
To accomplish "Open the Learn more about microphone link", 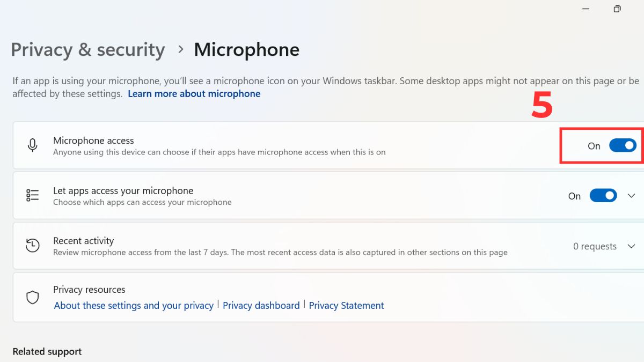I will tap(194, 93).
